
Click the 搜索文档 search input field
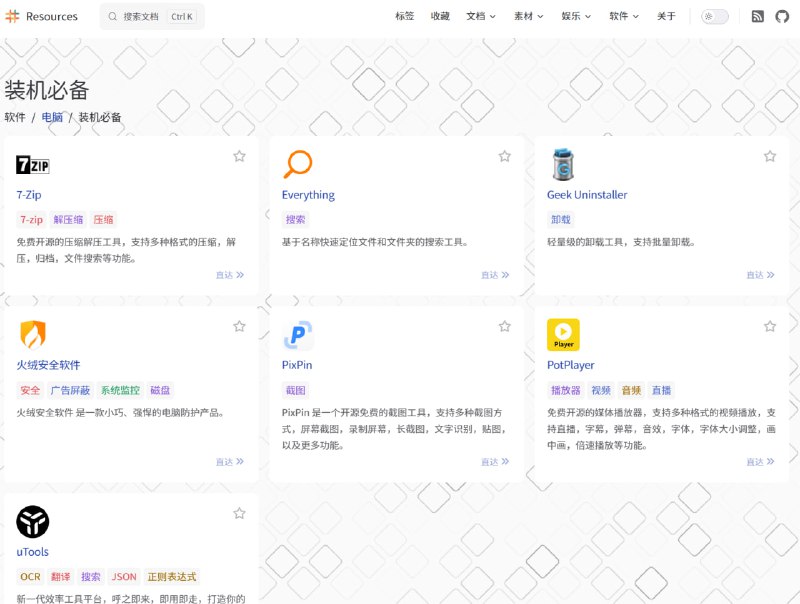(150, 16)
